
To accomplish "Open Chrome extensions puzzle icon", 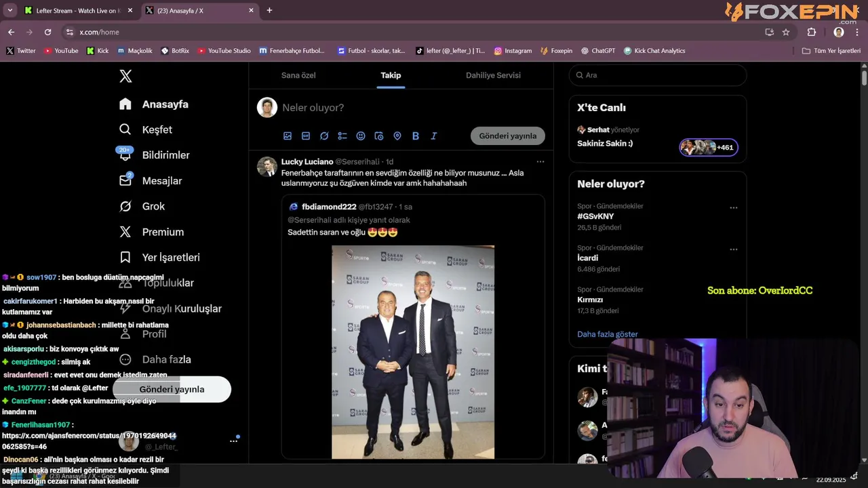I will pos(812,32).
